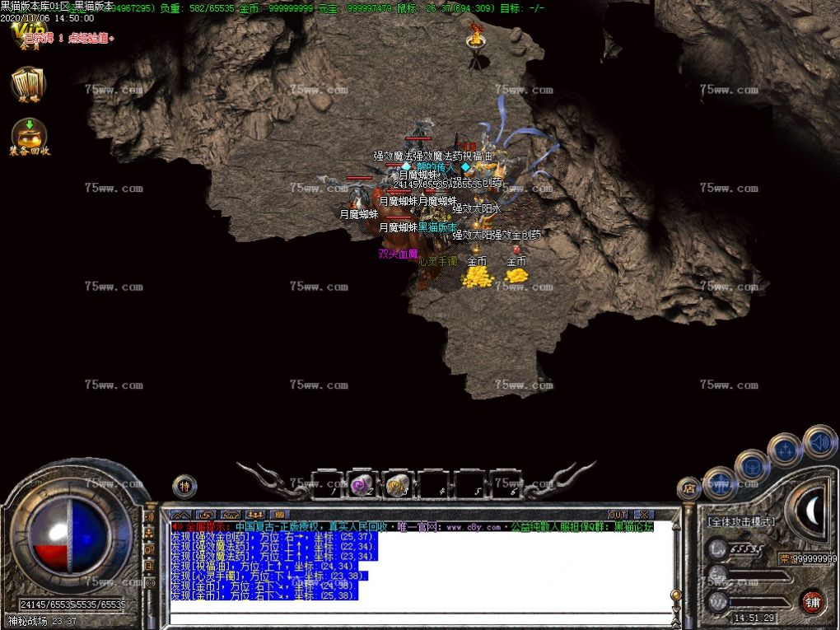Pick up the 祝福油 item label
The image size is (840, 630).
(x=478, y=156)
